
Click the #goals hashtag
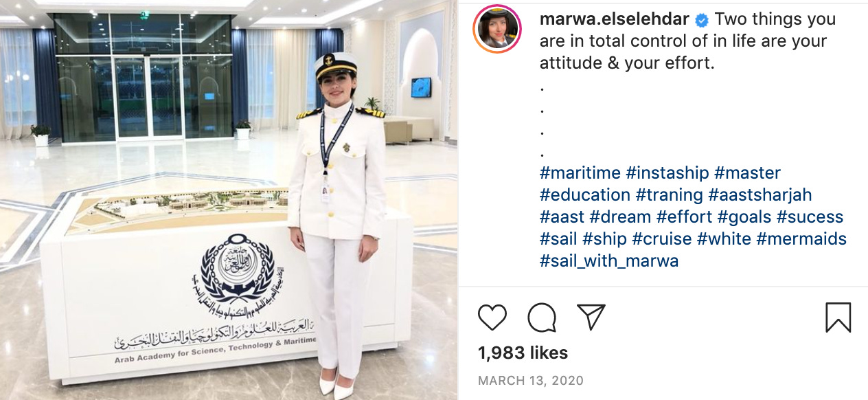(x=744, y=216)
